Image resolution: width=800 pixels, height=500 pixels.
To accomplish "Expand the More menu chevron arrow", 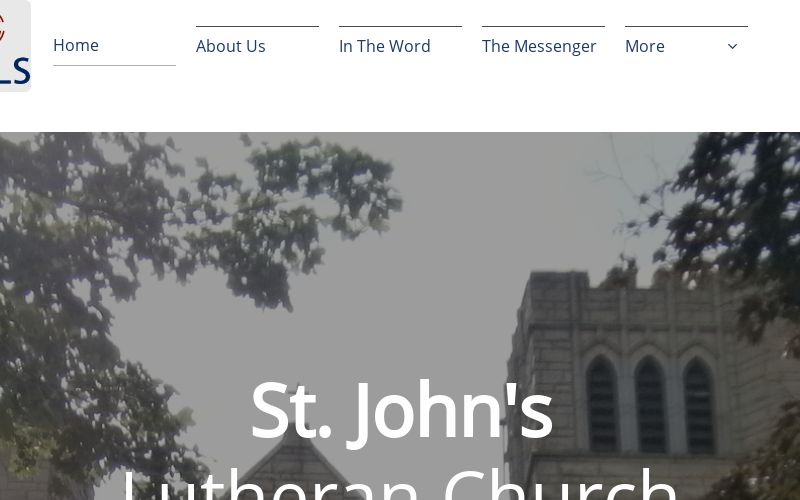I will coord(732,46).
